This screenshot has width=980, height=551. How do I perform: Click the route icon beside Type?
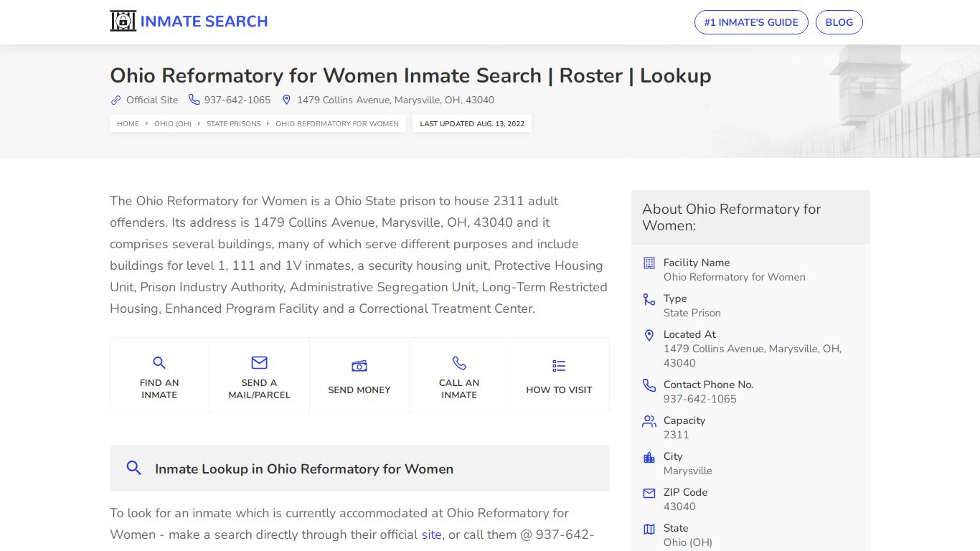(649, 299)
